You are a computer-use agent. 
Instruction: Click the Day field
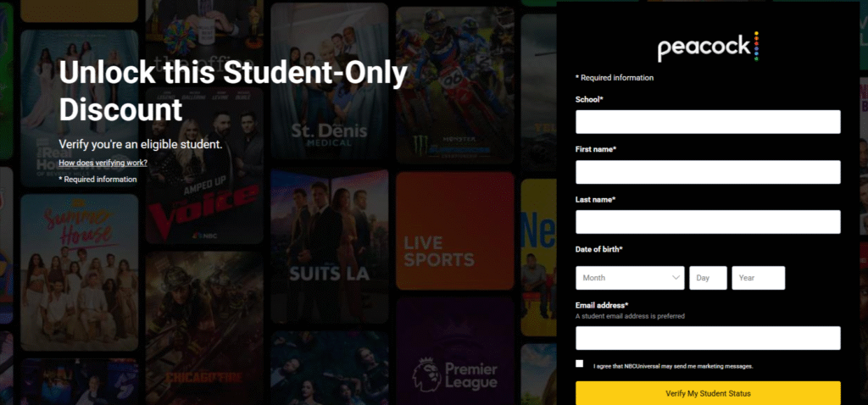coord(708,278)
